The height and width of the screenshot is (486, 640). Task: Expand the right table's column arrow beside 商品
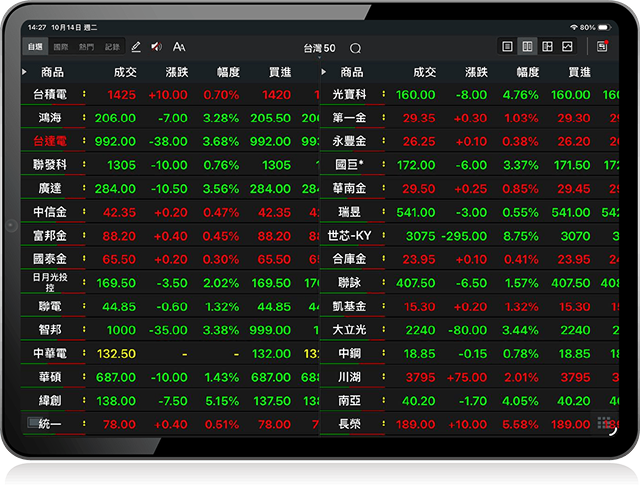tap(324, 72)
